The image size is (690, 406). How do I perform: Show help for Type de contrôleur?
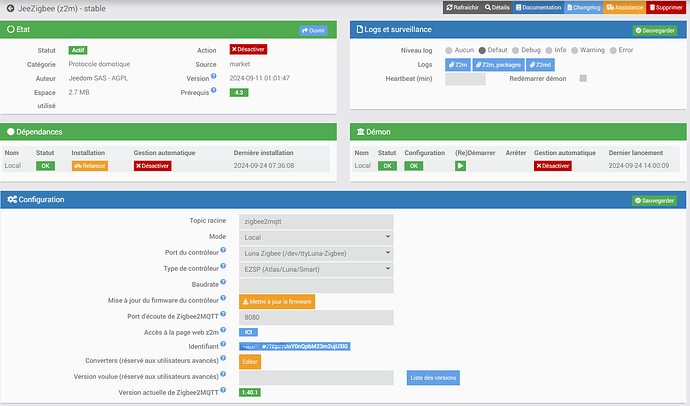pos(223,266)
